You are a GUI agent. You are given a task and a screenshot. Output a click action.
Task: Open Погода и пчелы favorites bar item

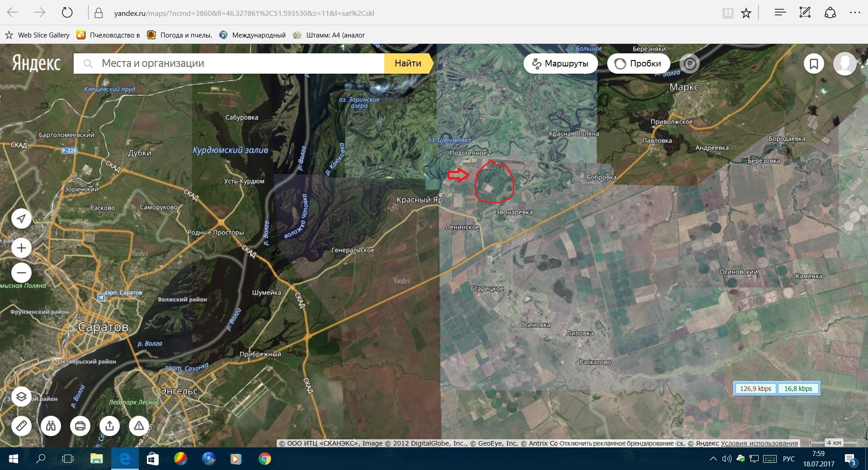point(180,35)
